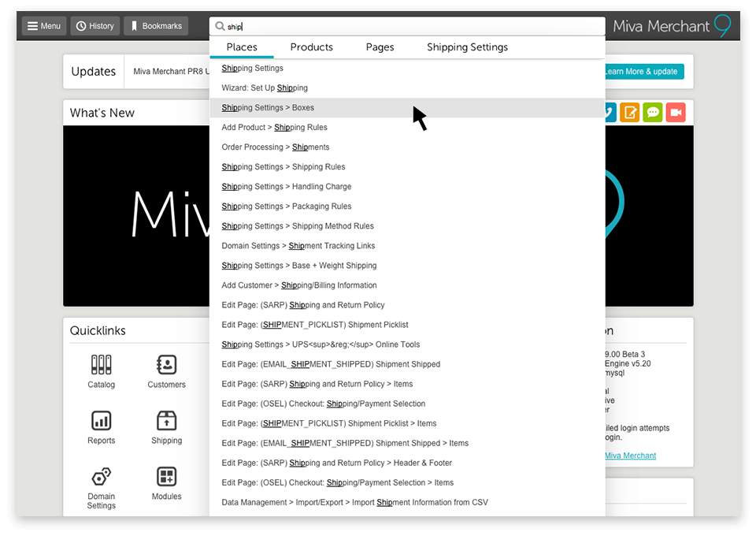Click Learn More & update button

pyautogui.click(x=644, y=72)
